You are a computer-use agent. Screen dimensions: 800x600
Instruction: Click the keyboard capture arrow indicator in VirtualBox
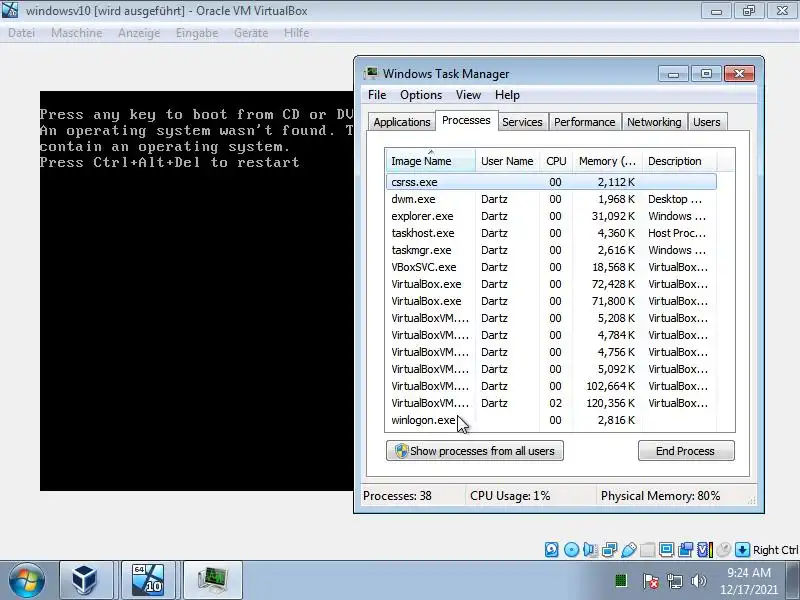click(x=742, y=549)
